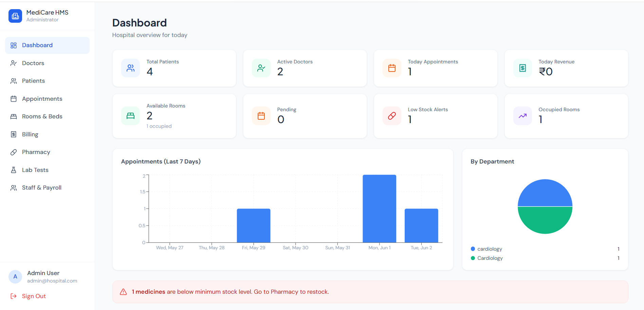Click the Total Patients people icon
This screenshot has width=644, height=310.
point(130,68)
